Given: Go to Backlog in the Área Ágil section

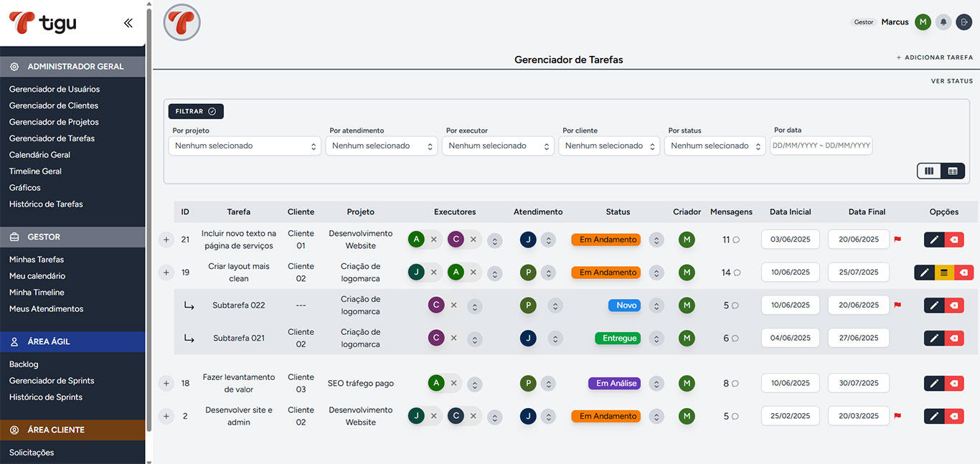Looking at the screenshot, I should pyautogui.click(x=24, y=364).
